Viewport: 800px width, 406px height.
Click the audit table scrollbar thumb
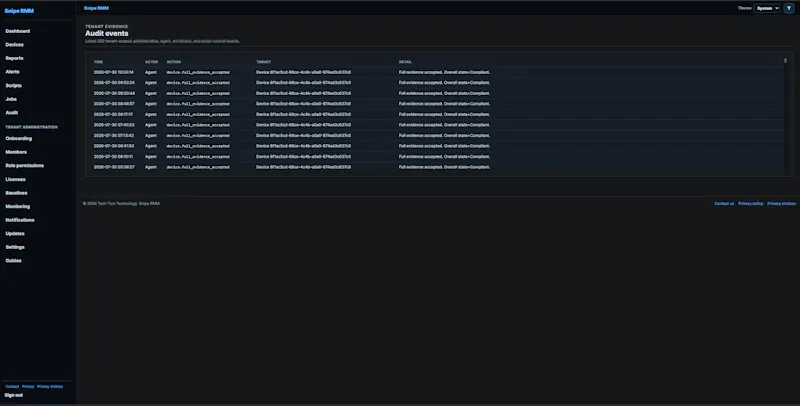tap(785, 60)
